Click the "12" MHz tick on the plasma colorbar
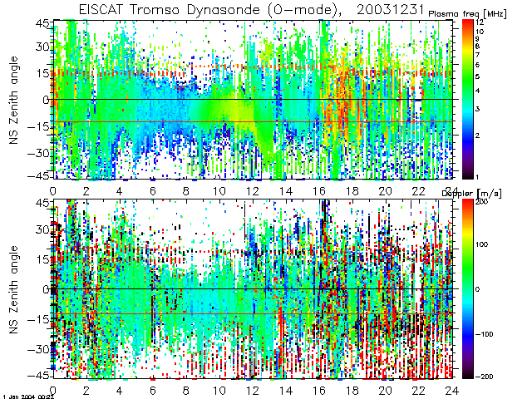The width and height of the screenshot is (532, 399). point(480,22)
